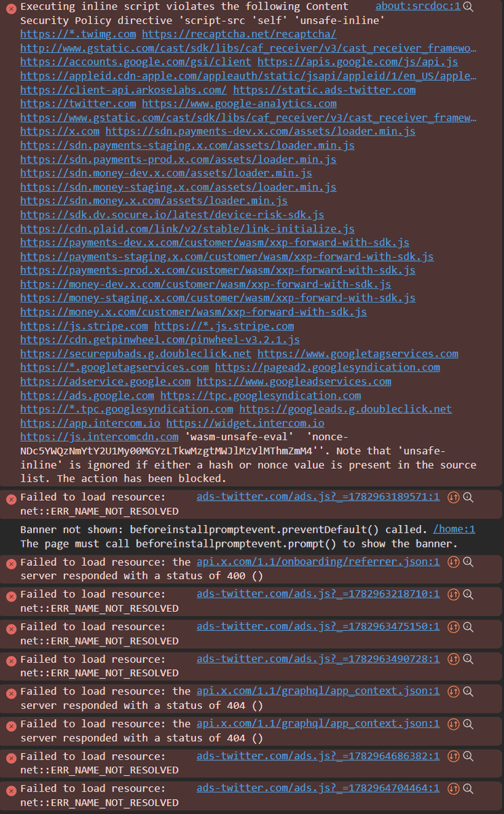
Task: Click the magnifier icon beside about:srcdoc:1
Action: [468, 6]
